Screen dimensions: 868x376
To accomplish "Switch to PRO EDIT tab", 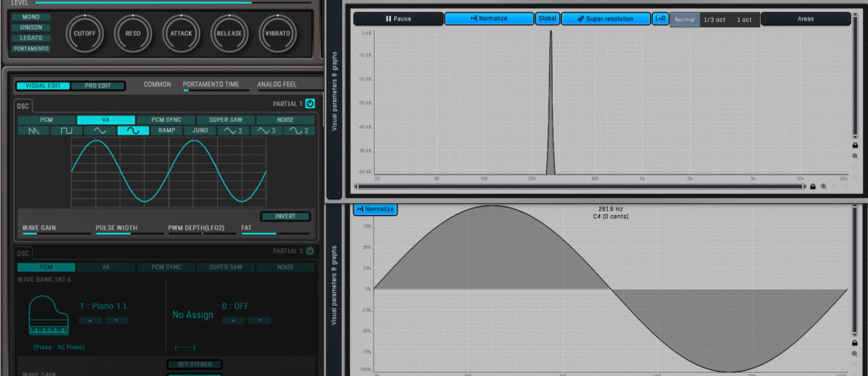I will 96,86.
